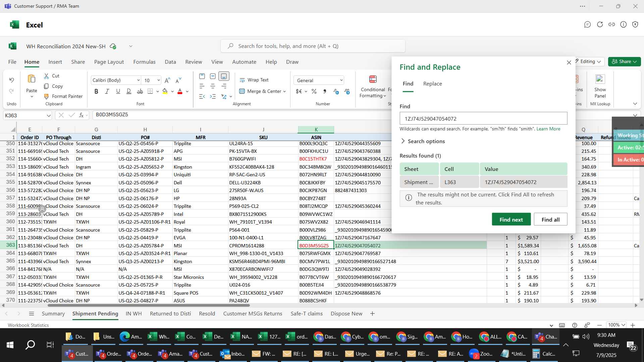
Task: Toggle double underline formatting
Action: 129,92
